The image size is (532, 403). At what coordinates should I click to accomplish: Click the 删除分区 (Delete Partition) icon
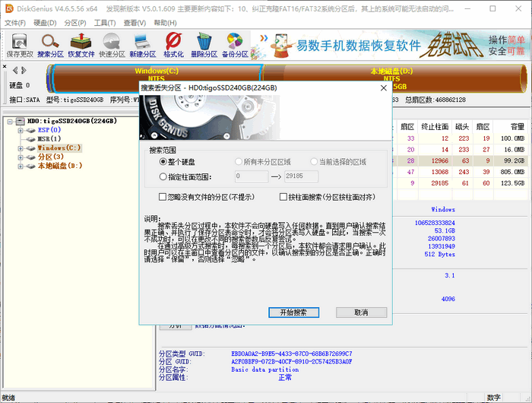click(x=204, y=45)
